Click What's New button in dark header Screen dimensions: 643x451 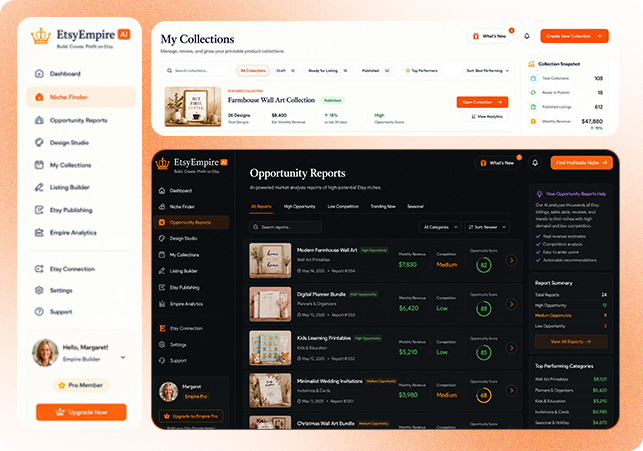click(x=497, y=163)
